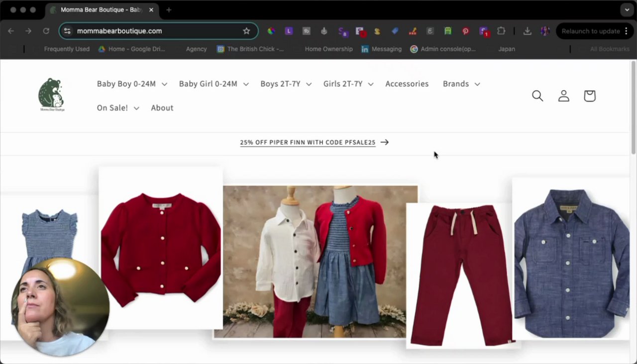
Task: Expand the Girls 2T-7Y menu
Action: pos(348,84)
